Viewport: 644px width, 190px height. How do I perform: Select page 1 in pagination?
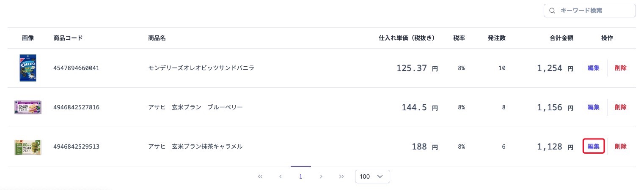tap(301, 176)
